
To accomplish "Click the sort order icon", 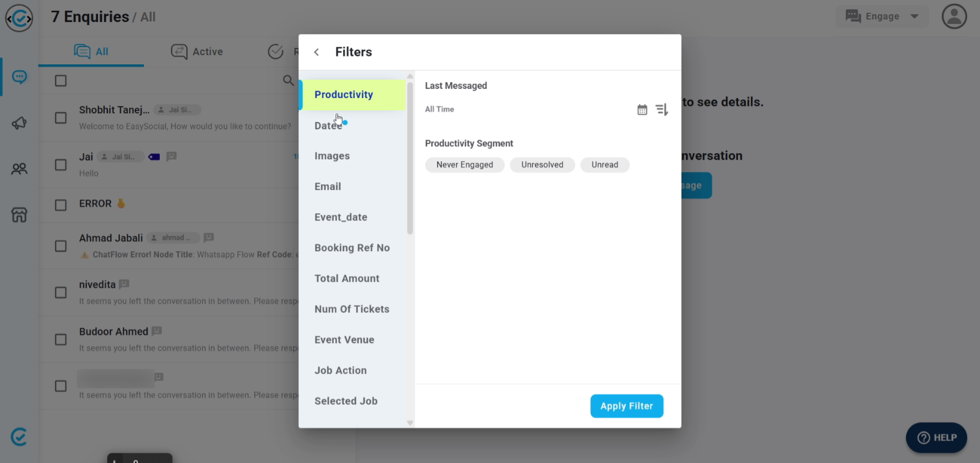I will [661, 110].
